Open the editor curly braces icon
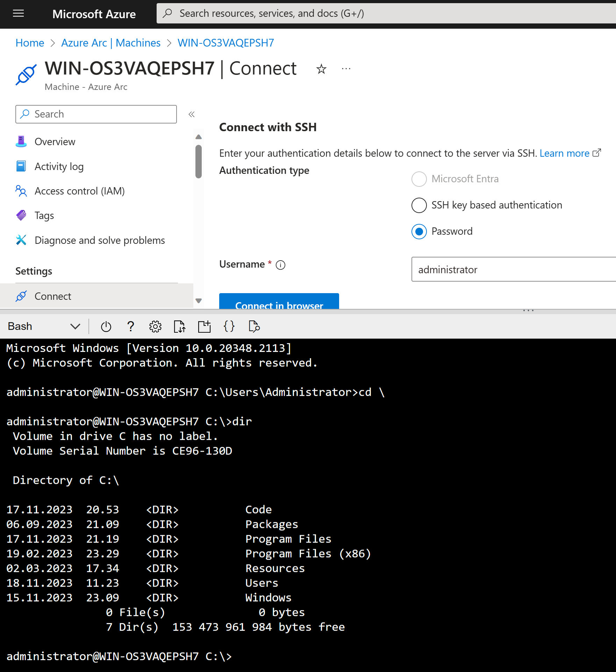 [229, 327]
